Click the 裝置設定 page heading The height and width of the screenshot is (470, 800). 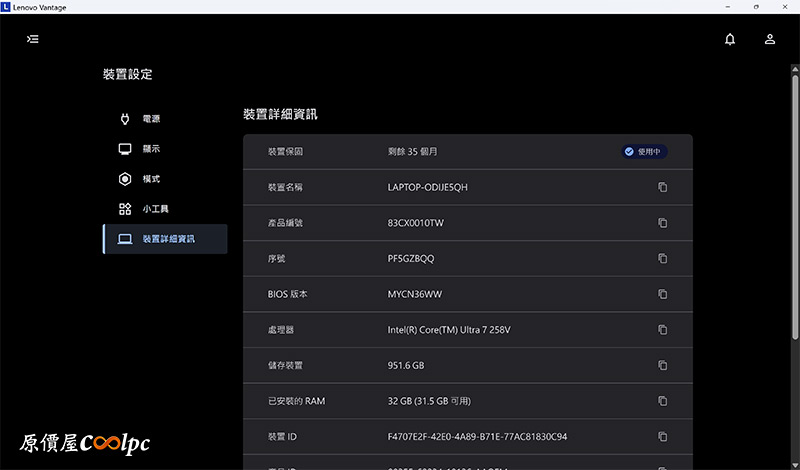coord(128,74)
